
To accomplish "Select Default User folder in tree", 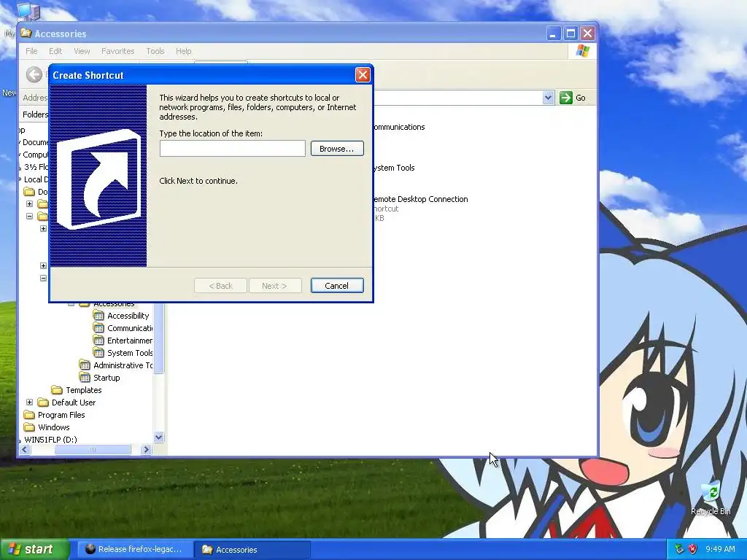I will click(x=74, y=402).
